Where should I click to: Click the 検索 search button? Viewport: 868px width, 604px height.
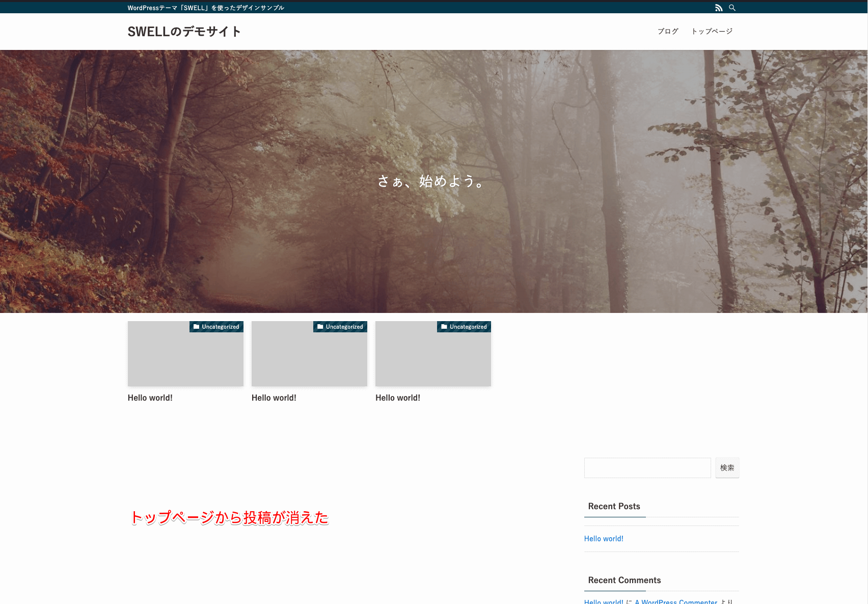pos(727,467)
